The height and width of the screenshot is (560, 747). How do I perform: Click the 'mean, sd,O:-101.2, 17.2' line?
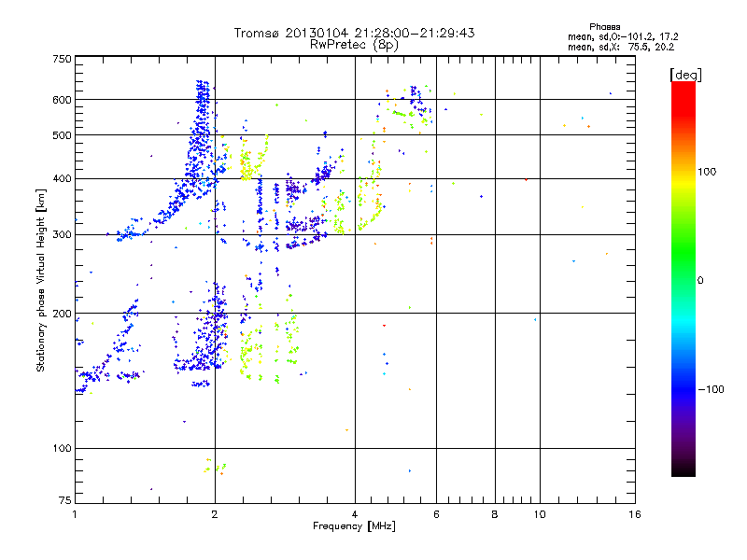[x=623, y=36]
